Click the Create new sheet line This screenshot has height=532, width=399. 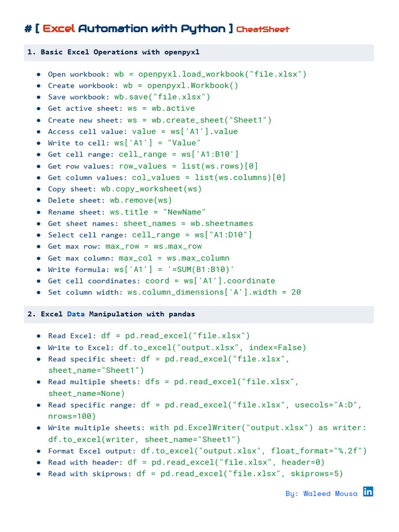click(159, 120)
